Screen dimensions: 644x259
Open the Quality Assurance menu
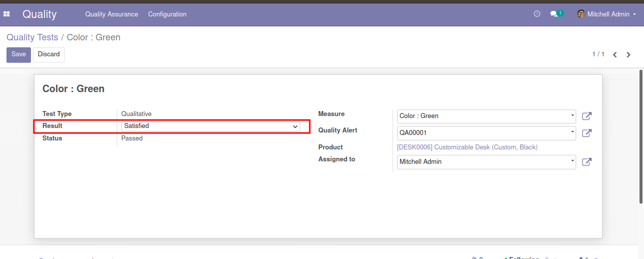point(112,14)
